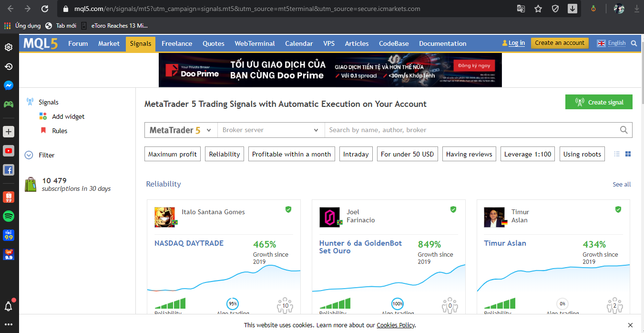Click reliability bars on Timur Aslan card
The image size is (644, 333).
(x=499, y=303)
